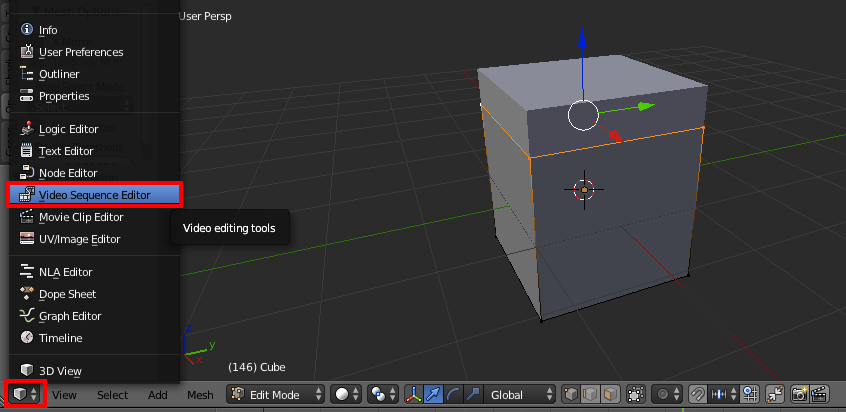Open the viewport shading sphere dropdown
The image size is (846, 412).
[x=346, y=395]
